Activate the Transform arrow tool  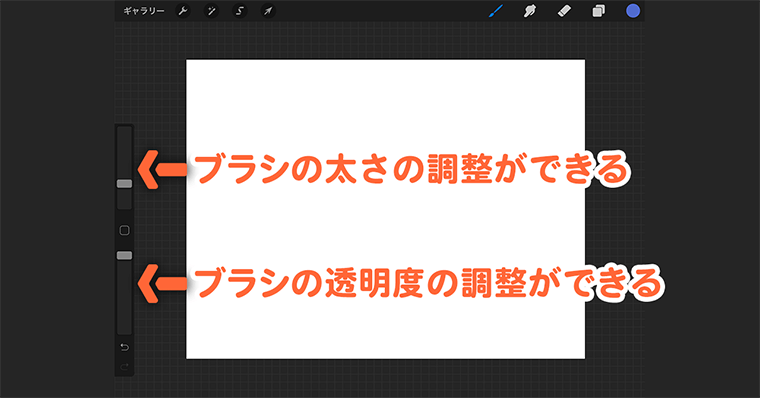268,11
